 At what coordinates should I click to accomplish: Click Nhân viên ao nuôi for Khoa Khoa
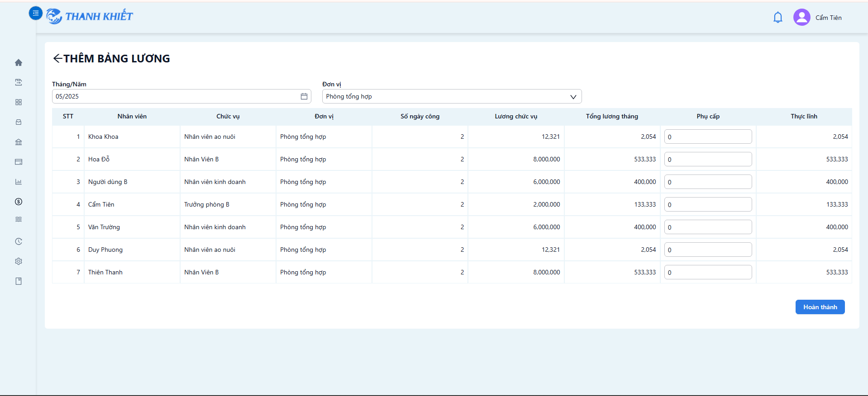(210, 137)
